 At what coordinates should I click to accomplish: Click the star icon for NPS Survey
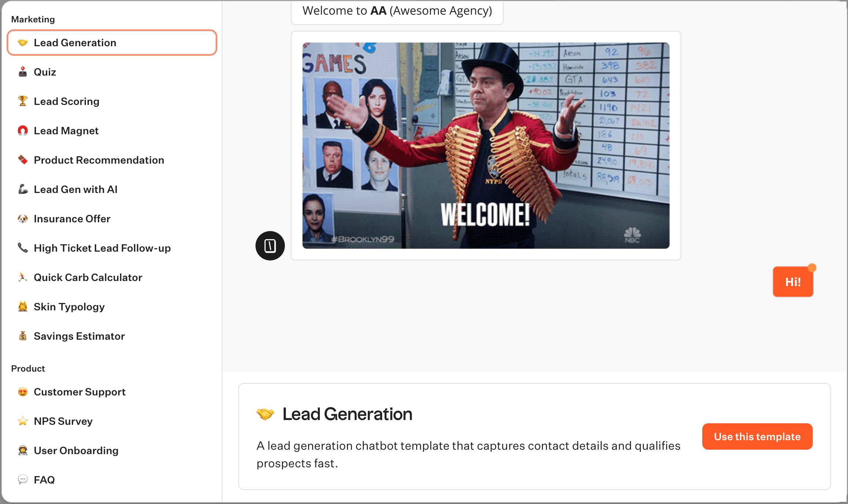(x=23, y=421)
